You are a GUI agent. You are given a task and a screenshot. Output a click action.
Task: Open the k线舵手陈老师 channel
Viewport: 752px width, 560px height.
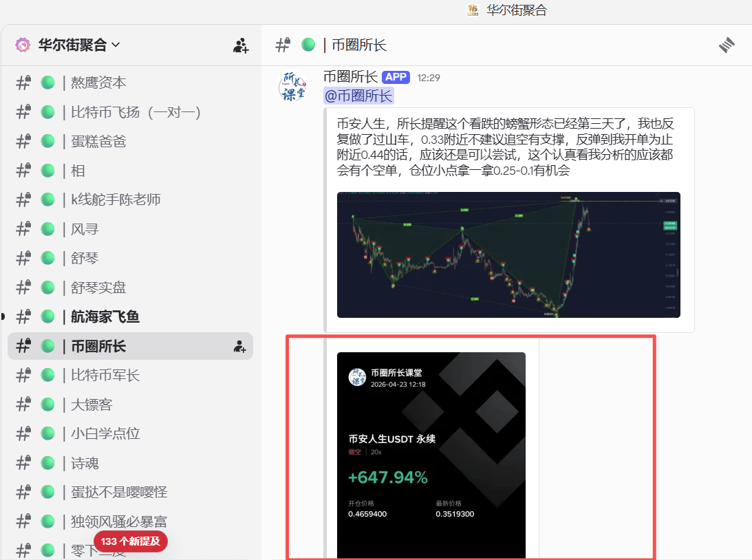coord(131,200)
